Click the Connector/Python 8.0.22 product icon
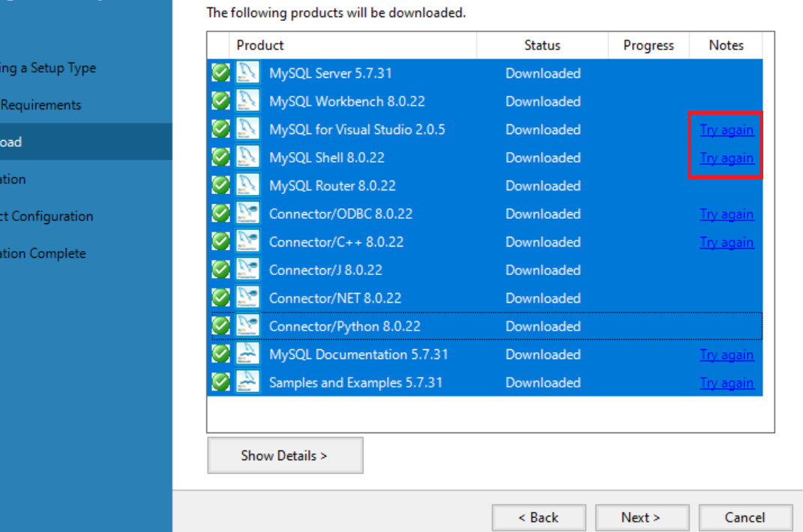This screenshot has height=532, width=803. 248,326
